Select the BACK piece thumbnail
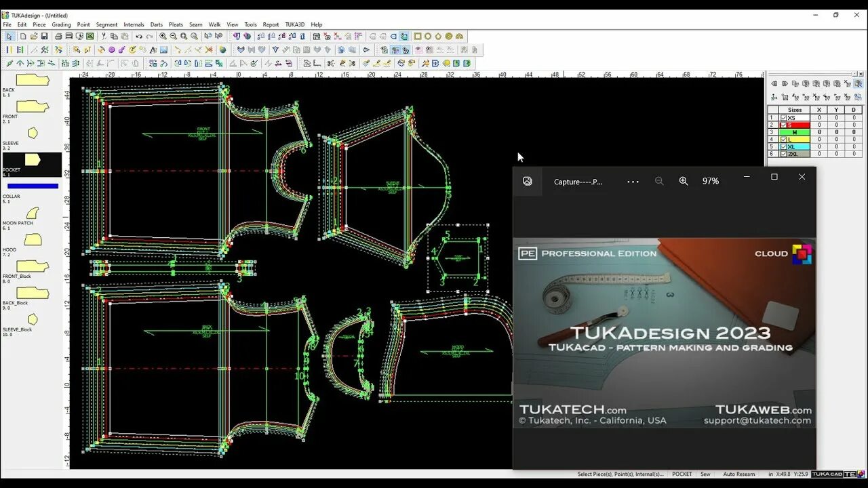The height and width of the screenshot is (488, 868). [x=33, y=80]
